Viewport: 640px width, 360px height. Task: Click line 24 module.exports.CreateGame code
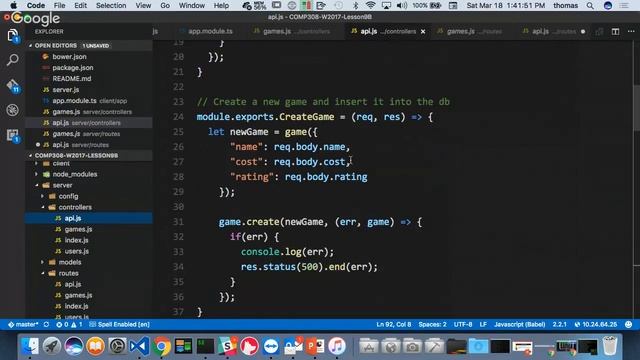[314, 117]
